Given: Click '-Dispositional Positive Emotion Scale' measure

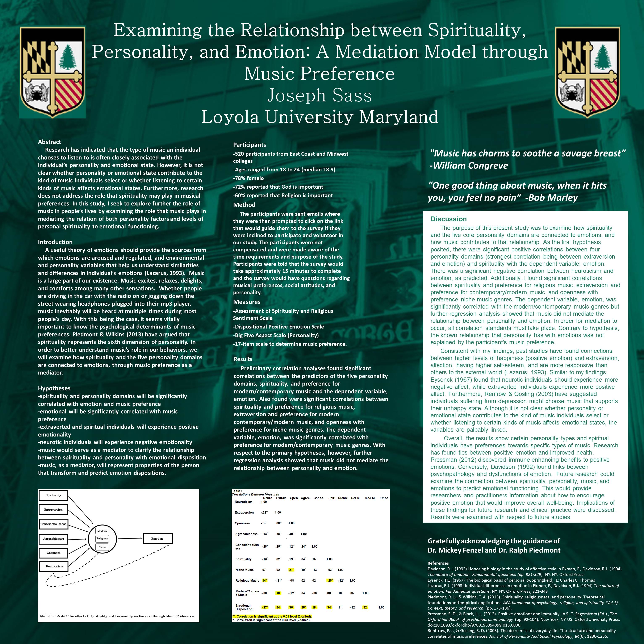Looking at the screenshot, I should (278, 327).
